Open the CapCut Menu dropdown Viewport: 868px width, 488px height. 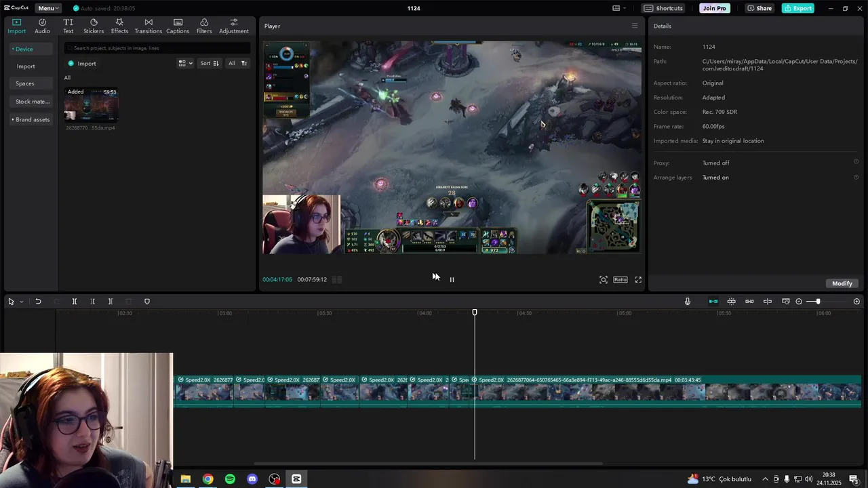coord(48,8)
